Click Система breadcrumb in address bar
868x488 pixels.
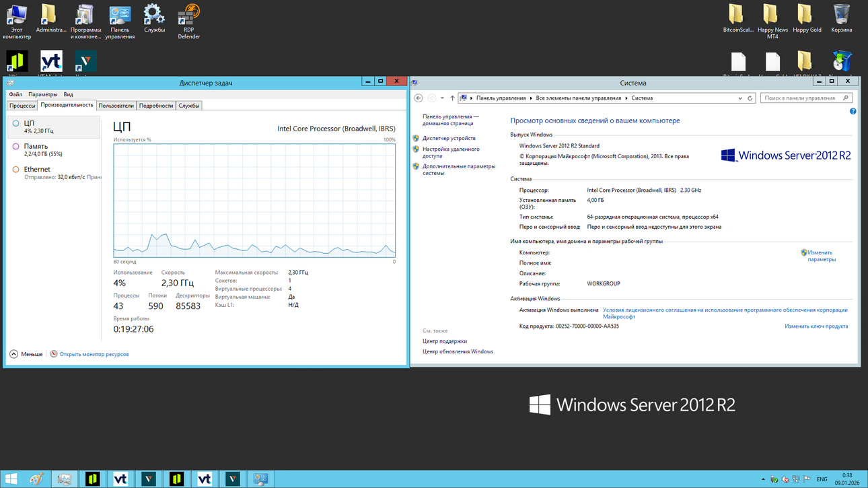[642, 98]
